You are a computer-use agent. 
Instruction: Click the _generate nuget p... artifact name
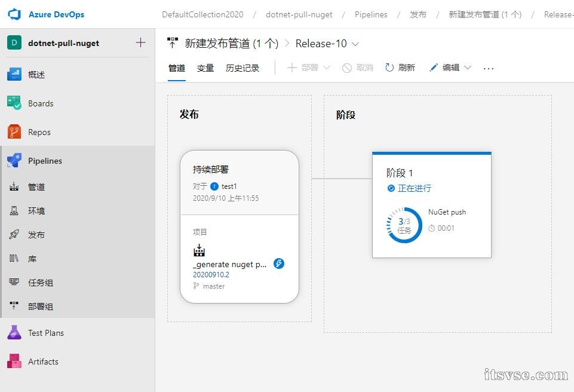coord(229,265)
